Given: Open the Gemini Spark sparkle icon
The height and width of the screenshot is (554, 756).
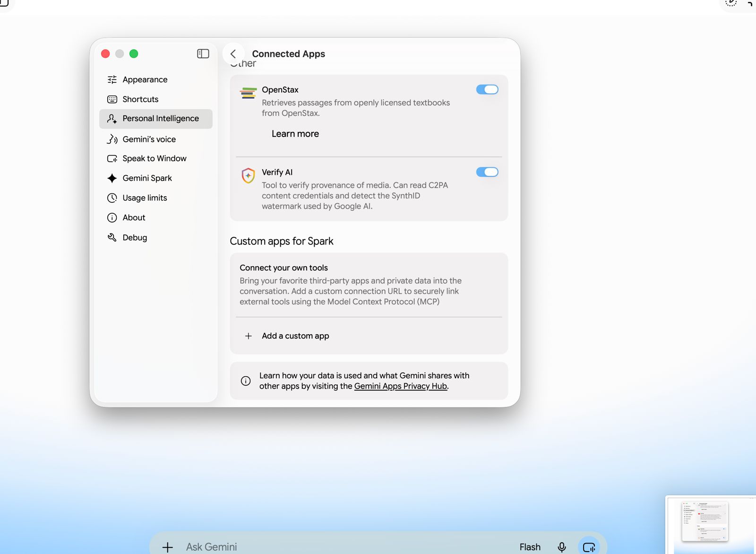Looking at the screenshot, I should [x=112, y=178].
